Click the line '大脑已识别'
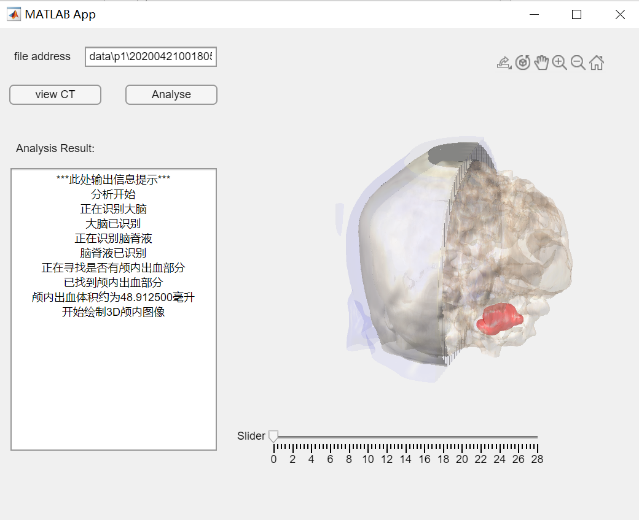The height and width of the screenshot is (520, 639). pos(113,224)
